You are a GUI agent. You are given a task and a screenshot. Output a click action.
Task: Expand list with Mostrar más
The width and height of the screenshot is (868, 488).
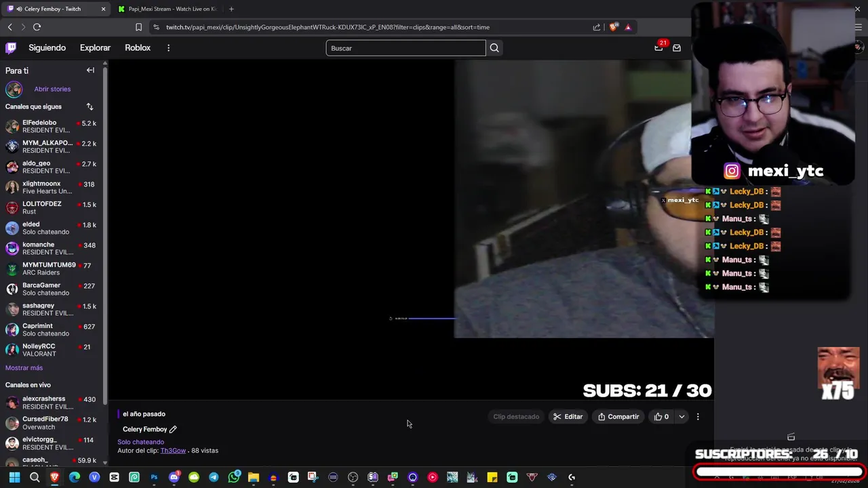24,367
